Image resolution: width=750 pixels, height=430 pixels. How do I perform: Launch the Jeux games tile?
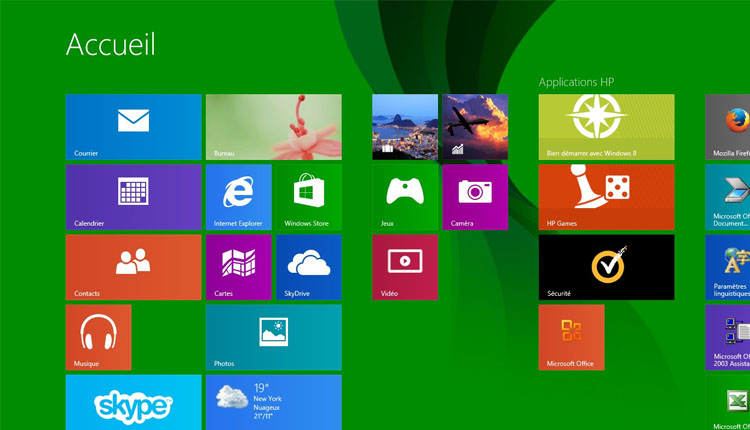(x=405, y=197)
